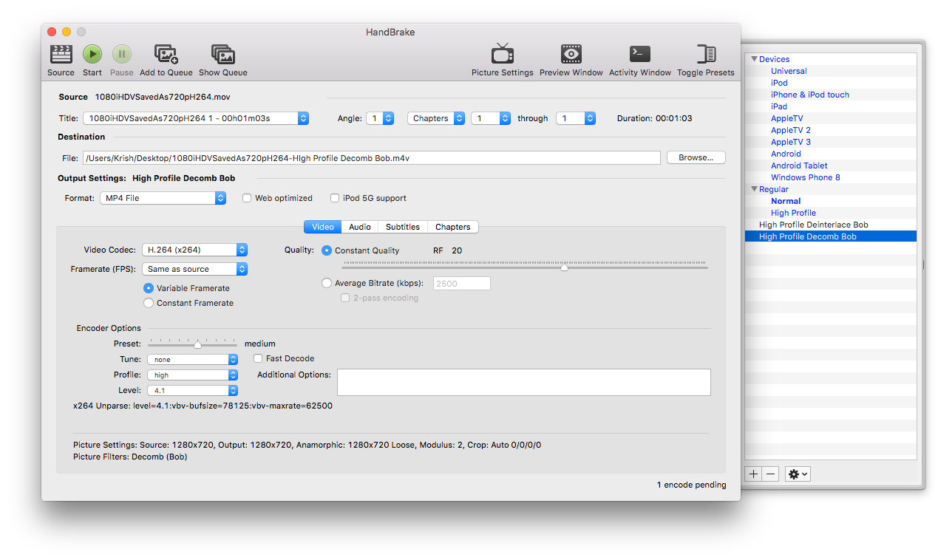Click the Average Bitrate 2500 field
Viewport: 938px width, 560px height.
click(x=461, y=283)
